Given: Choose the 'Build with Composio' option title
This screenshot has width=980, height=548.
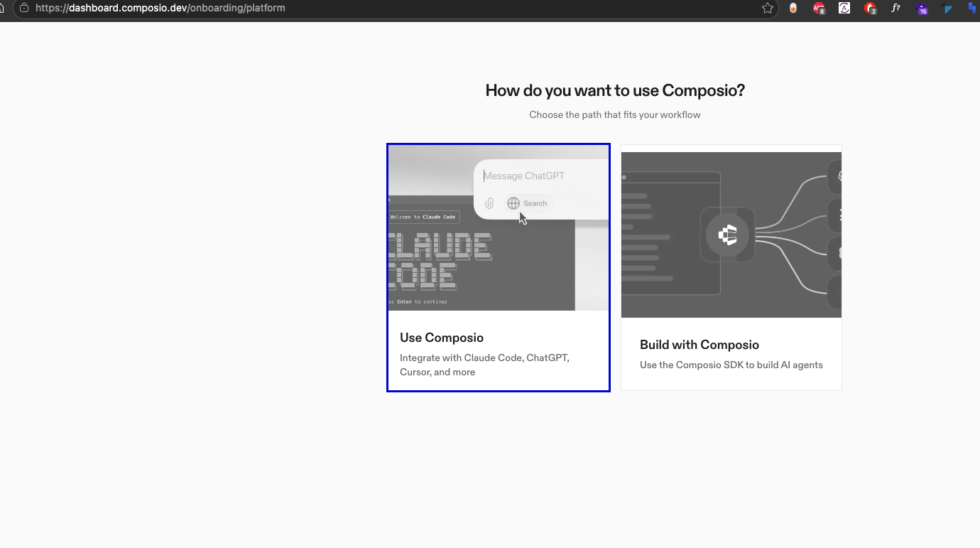Looking at the screenshot, I should pyautogui.click(x=699, y=345).
